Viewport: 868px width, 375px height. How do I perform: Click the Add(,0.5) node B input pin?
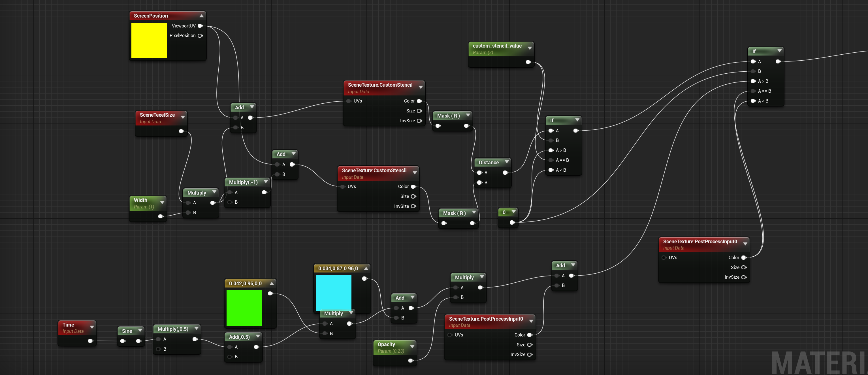[230, 357]
